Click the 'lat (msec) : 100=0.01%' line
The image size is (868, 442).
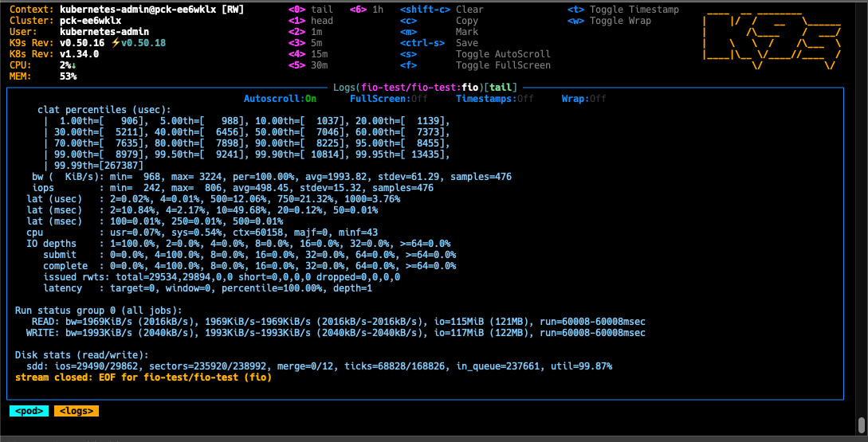(155, 221)
